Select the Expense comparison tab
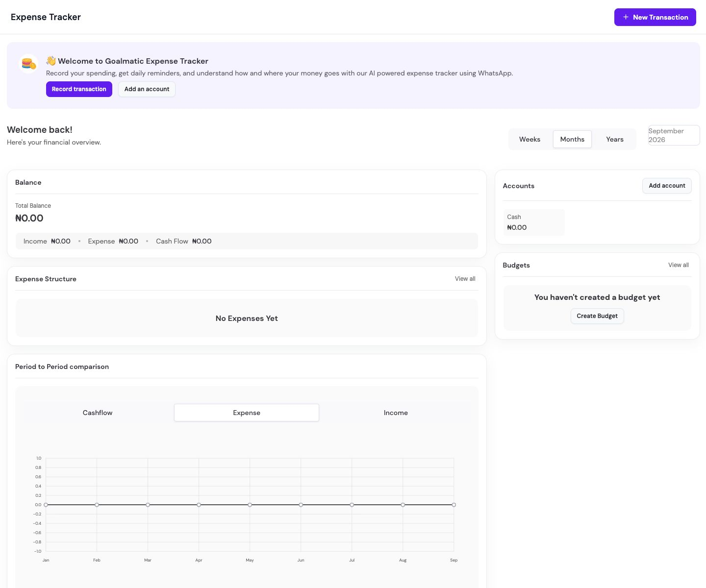The width and height of the screenshot is (706, 588). (x=247, y=413)
